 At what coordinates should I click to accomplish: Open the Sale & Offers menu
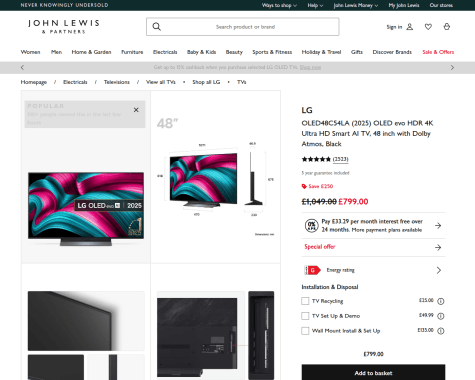pos(438,52)
